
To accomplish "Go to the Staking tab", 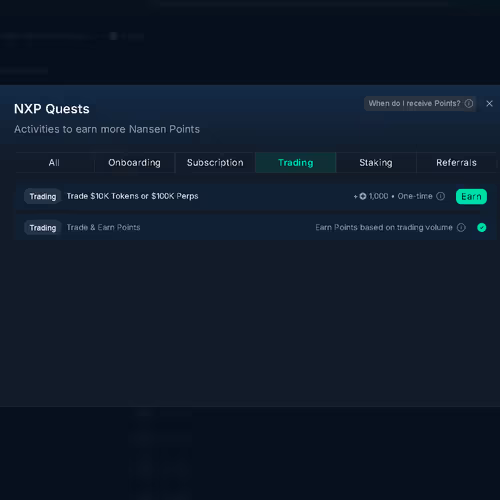I will click(x=376, y=163).
